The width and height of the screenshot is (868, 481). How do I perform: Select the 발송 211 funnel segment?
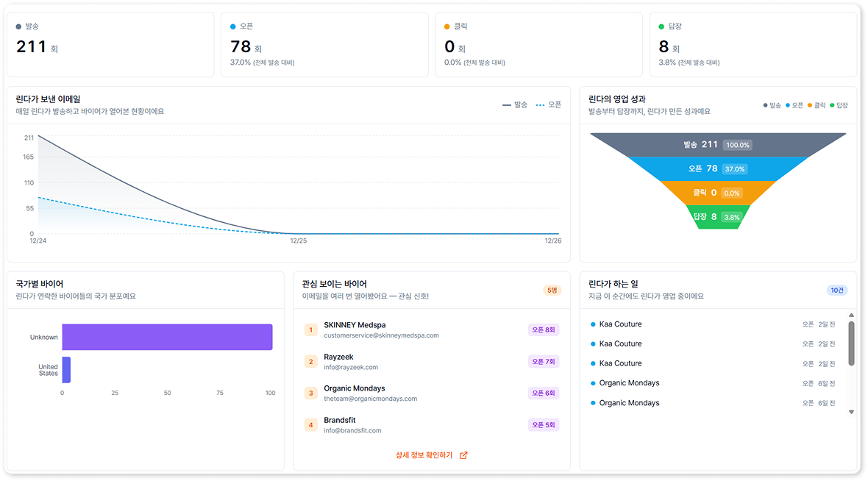coord(717,145)
